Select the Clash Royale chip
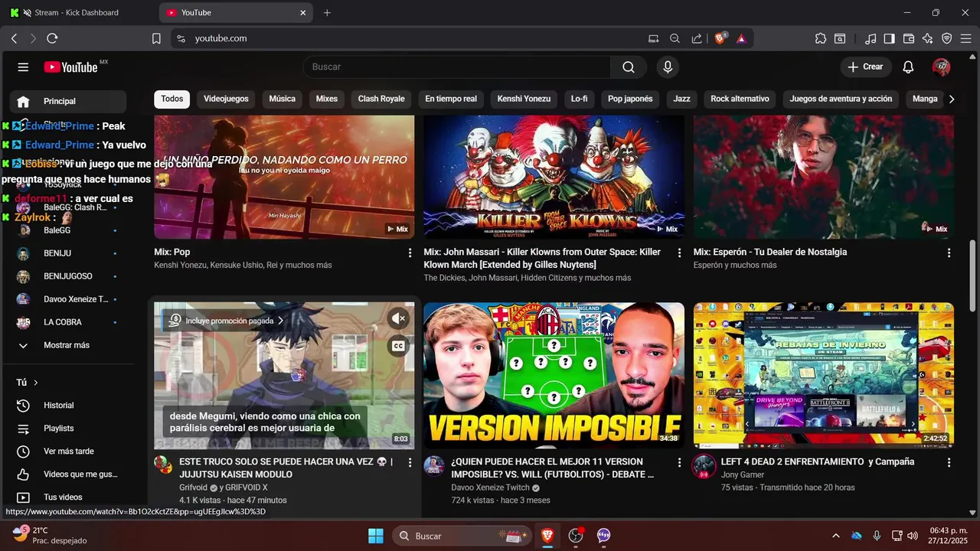This screenshot has width=980, height=551. click(x=381, y=99)
